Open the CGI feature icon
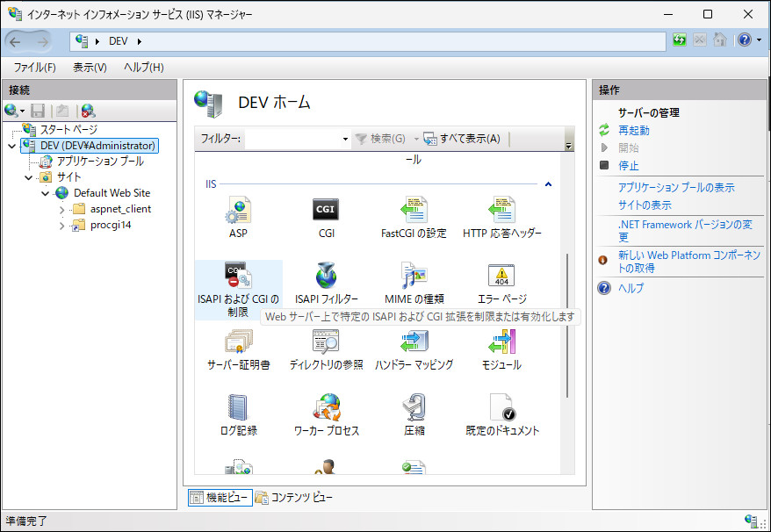The image size is (771, 532). [326, 217]
